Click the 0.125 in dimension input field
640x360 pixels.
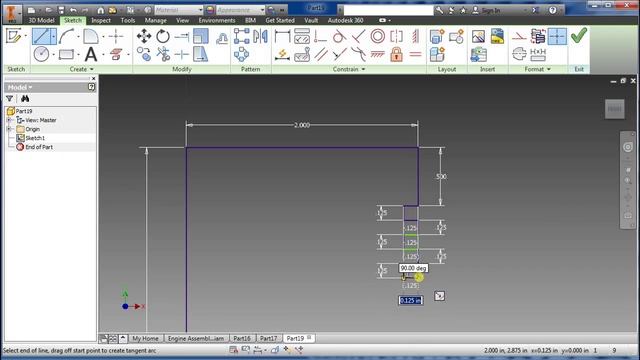point(411,300)
